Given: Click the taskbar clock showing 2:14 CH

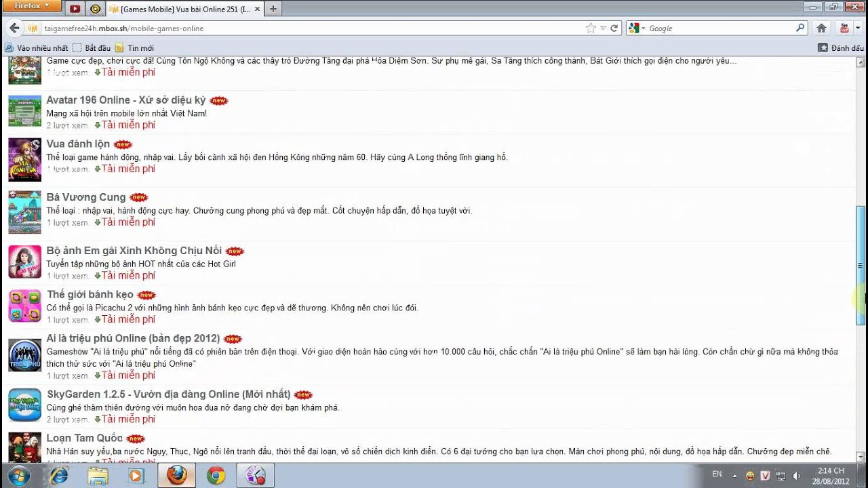Looking at the screenshot, I should coord(831,476).
